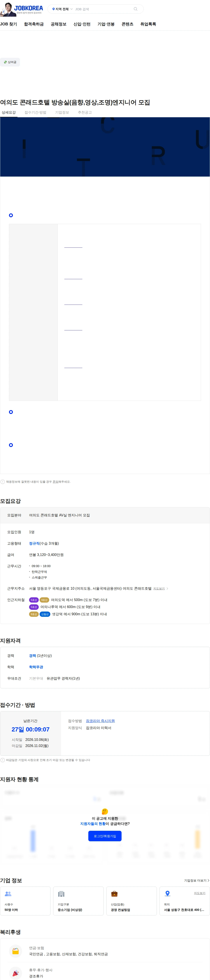The image size is (210, 980).
Task: Click the 유관업무 경력자(1년) preference text
Action: (x=63, y=679)
